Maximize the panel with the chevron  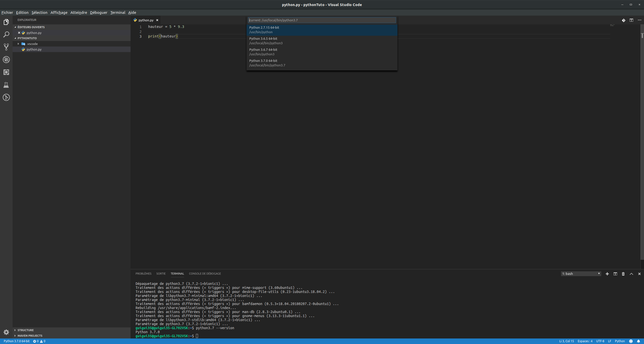tap(631, 274)
